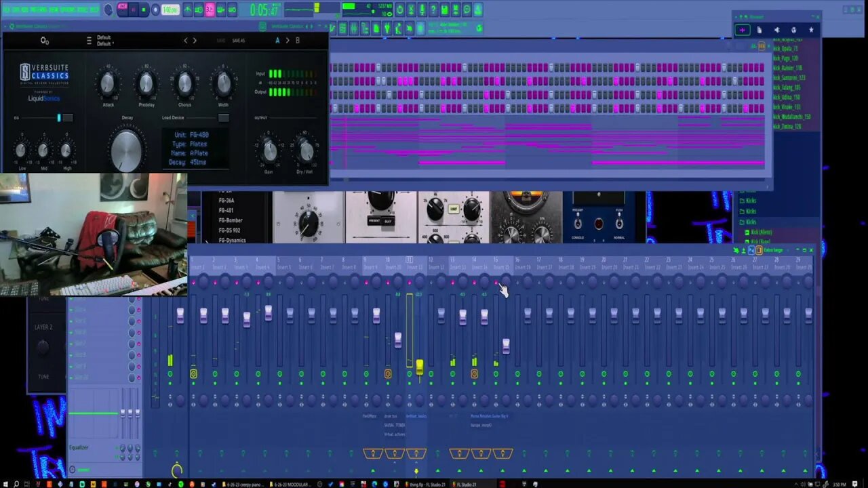This screenshot has height=488, width=868.
Task: Click the 140 tempo field
Action: pos(170,10)
